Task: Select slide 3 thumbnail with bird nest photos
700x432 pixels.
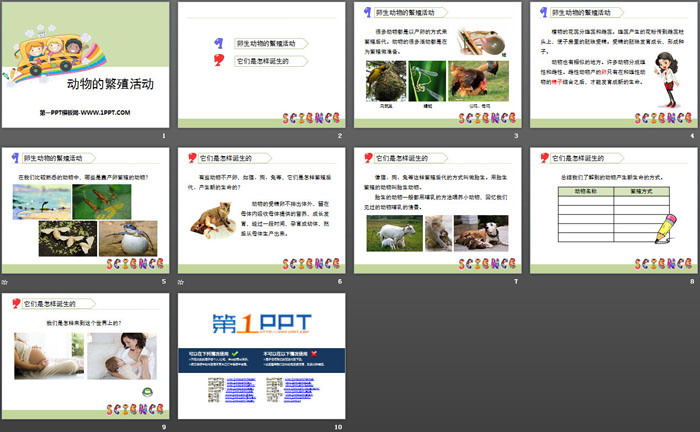Action: coord(438,65)
